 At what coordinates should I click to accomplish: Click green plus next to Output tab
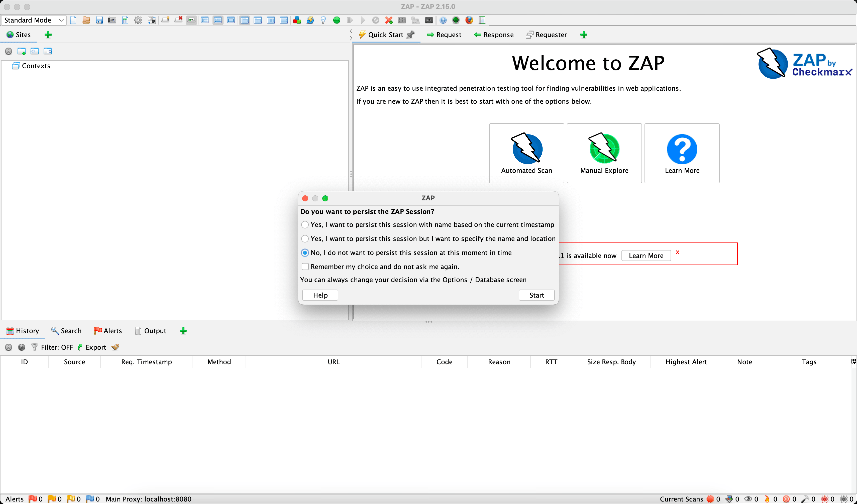tap(183, 331)
